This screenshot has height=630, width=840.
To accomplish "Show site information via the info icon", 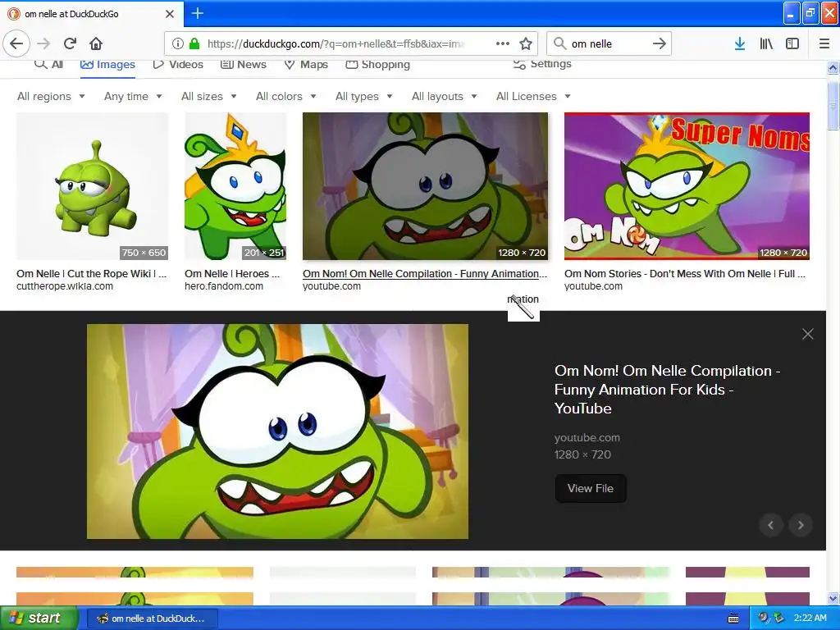I will 178,43.
